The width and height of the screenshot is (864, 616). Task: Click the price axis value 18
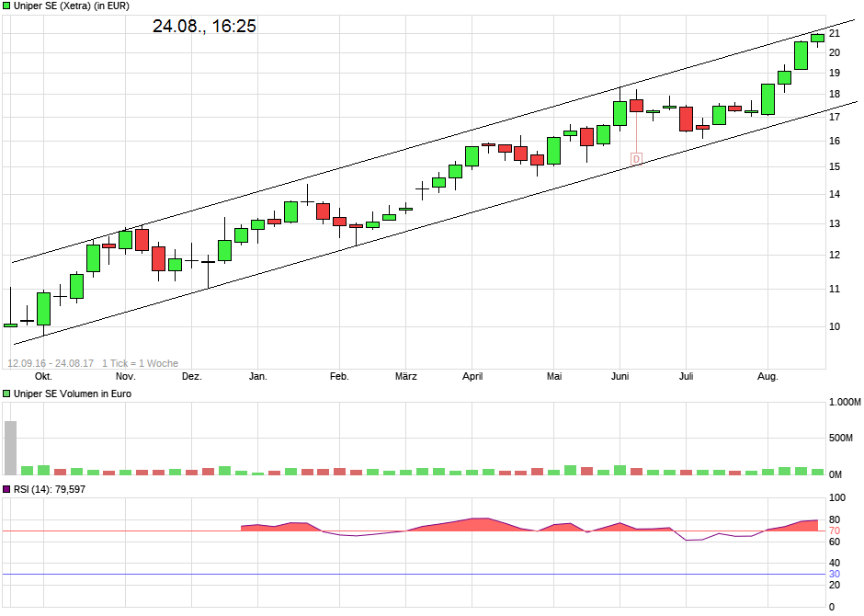[x=835, y=94]
